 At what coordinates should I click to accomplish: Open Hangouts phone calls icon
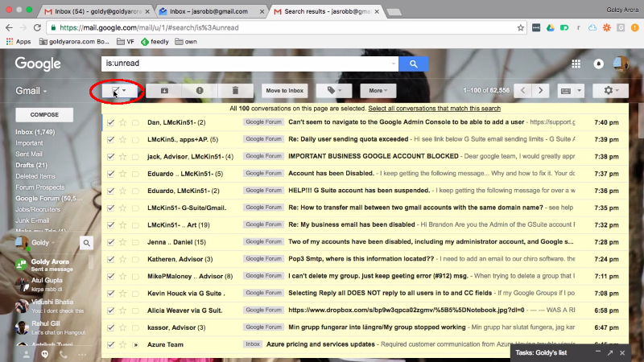click(x=64, y=354)
